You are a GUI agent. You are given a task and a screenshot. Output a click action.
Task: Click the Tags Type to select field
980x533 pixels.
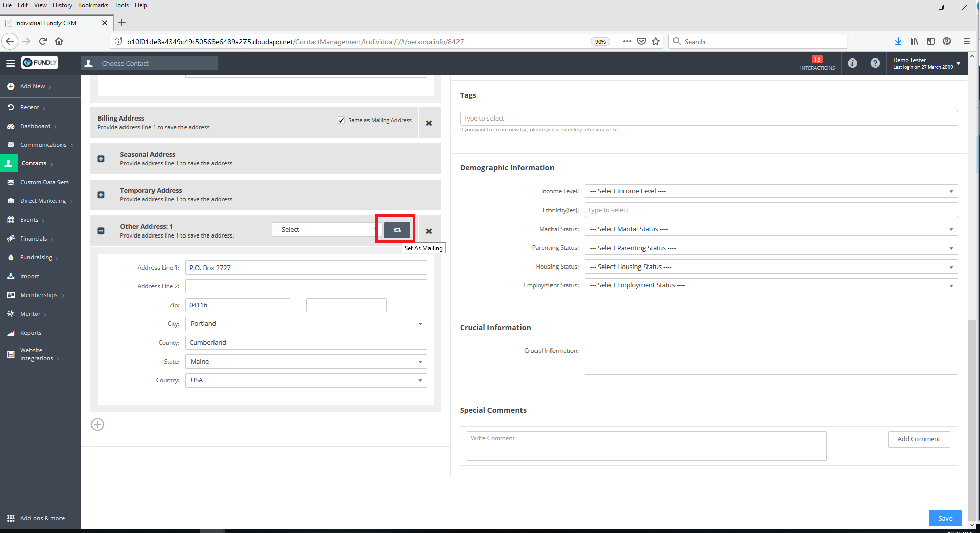pyautogui.click(x=709, y=119)
